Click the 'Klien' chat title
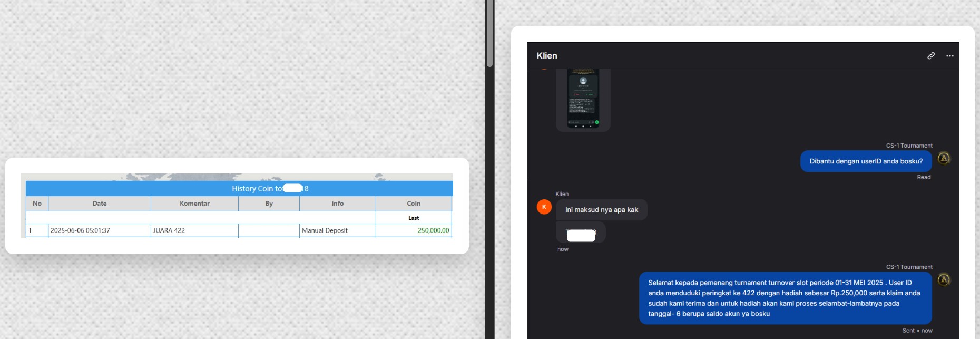Image resolution: width=980 pixels, height=339 pixels. tap(547, 56)
